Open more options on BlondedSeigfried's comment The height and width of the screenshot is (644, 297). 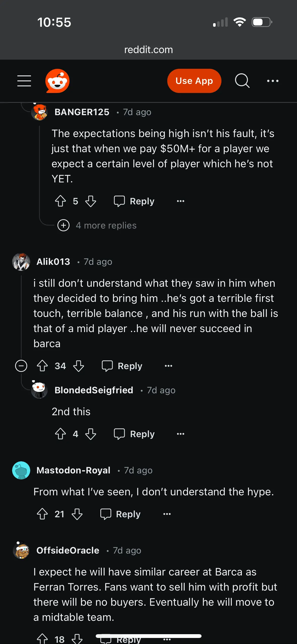(181, 434)
